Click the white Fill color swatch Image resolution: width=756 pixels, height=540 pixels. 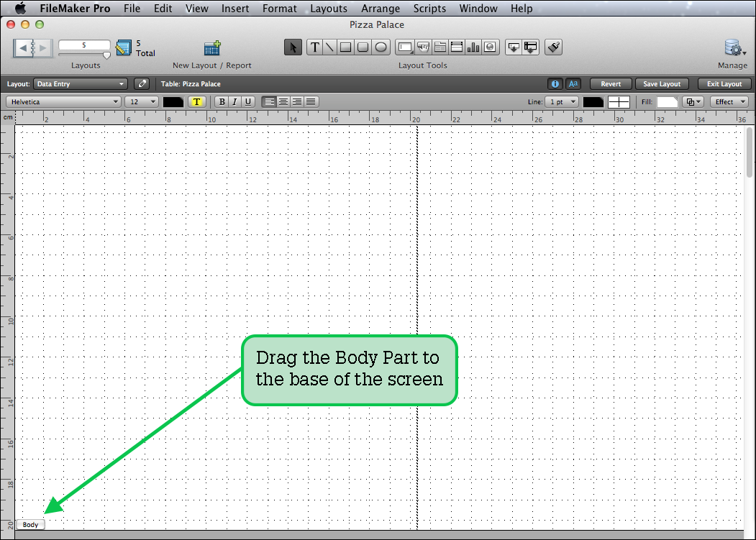click(x=668, y=101)
